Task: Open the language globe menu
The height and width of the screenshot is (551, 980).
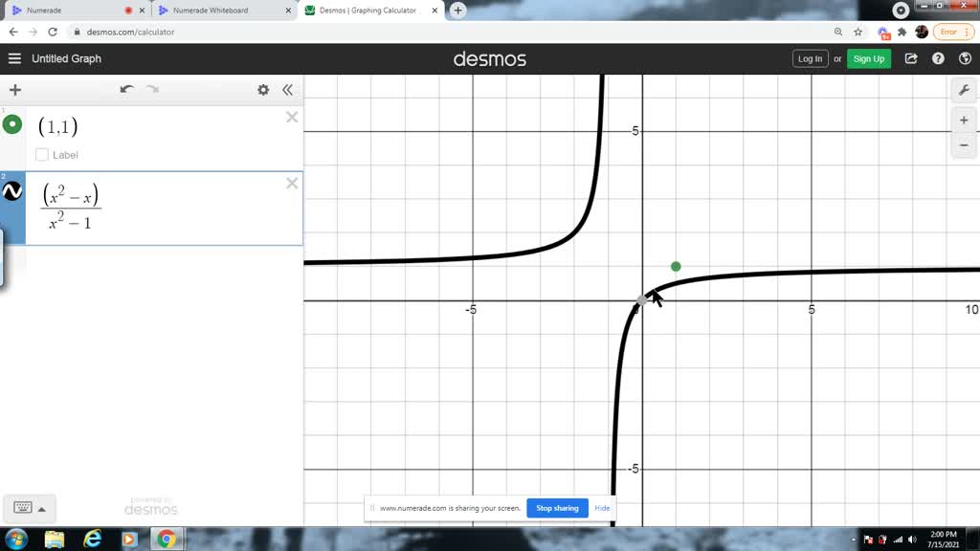Action: click(x=965, y=58)
